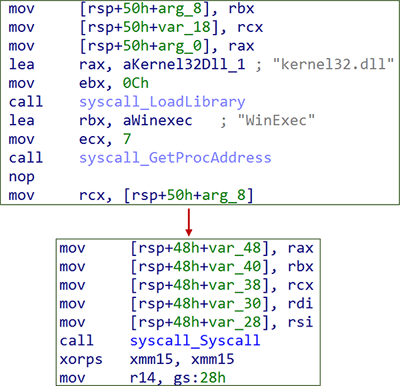Click the var_48 operand storing rax

(x=235, y=248)
